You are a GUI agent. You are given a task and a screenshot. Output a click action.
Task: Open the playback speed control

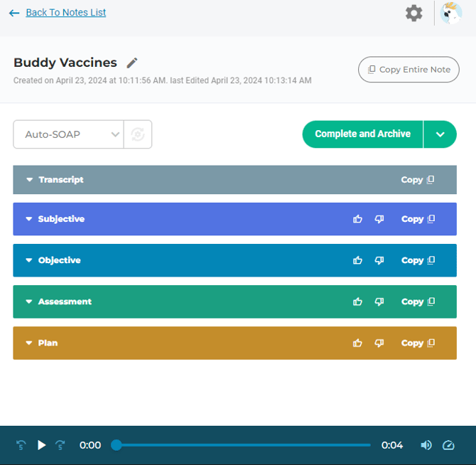click(x=448, y=445)
